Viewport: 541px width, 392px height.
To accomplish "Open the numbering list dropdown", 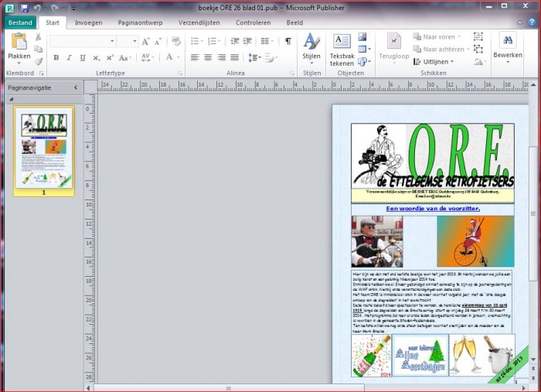I will tap(219, 42).
